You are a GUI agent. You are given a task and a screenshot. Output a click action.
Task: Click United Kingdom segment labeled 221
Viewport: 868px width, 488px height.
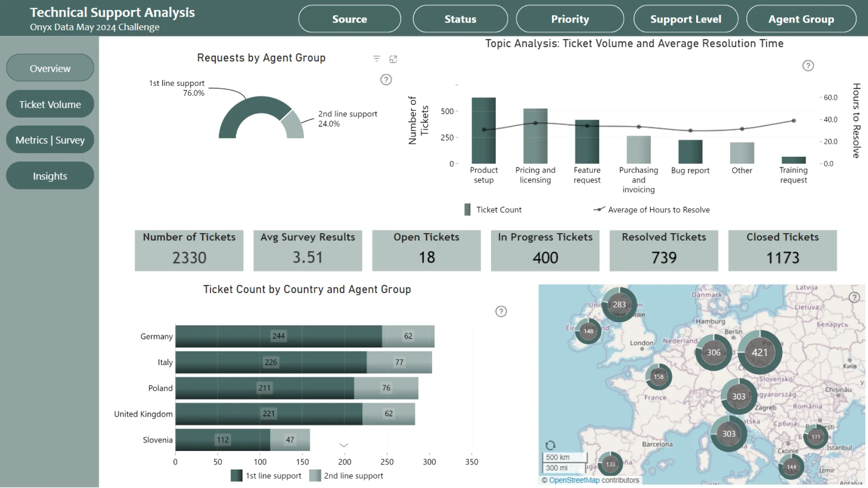tap(269, 414)
